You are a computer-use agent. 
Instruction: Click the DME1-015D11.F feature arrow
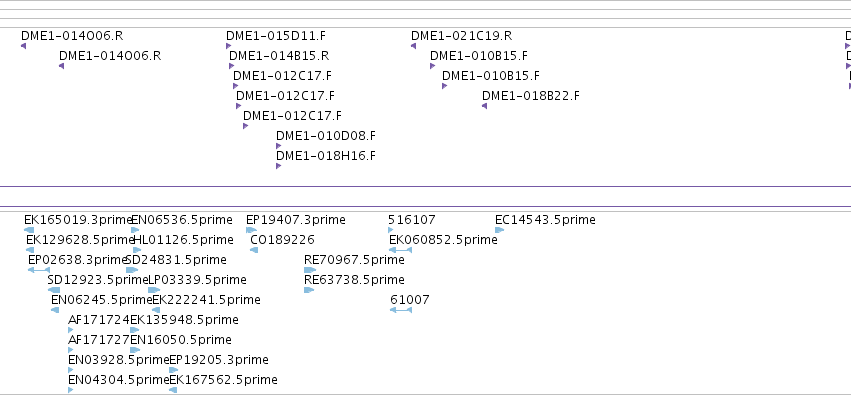(x=228, y=46)
